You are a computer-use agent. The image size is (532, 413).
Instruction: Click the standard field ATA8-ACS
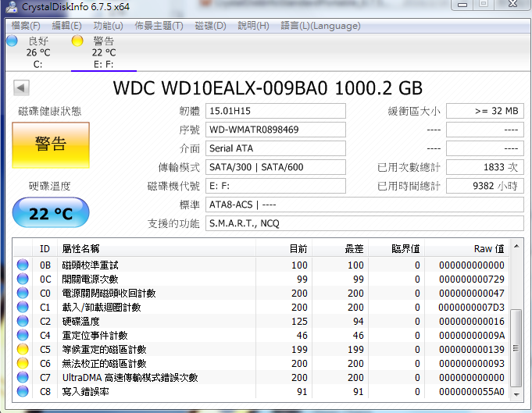coord(365,205)
